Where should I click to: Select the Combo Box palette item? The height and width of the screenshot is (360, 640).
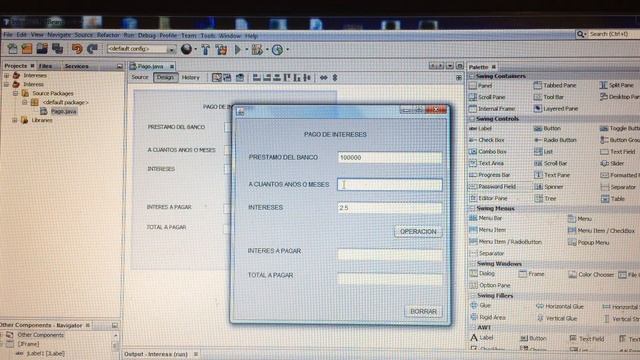(x=488, y=151)
